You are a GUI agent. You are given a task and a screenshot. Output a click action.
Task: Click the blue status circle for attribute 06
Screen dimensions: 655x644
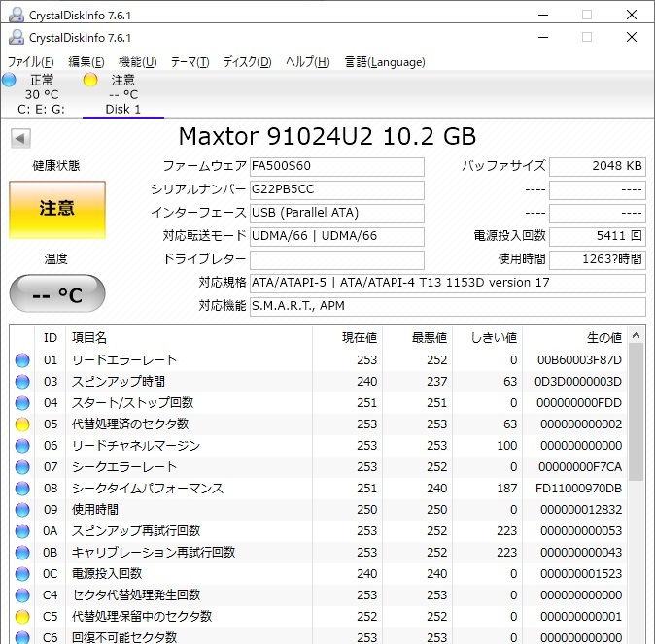tap(22, 446)
